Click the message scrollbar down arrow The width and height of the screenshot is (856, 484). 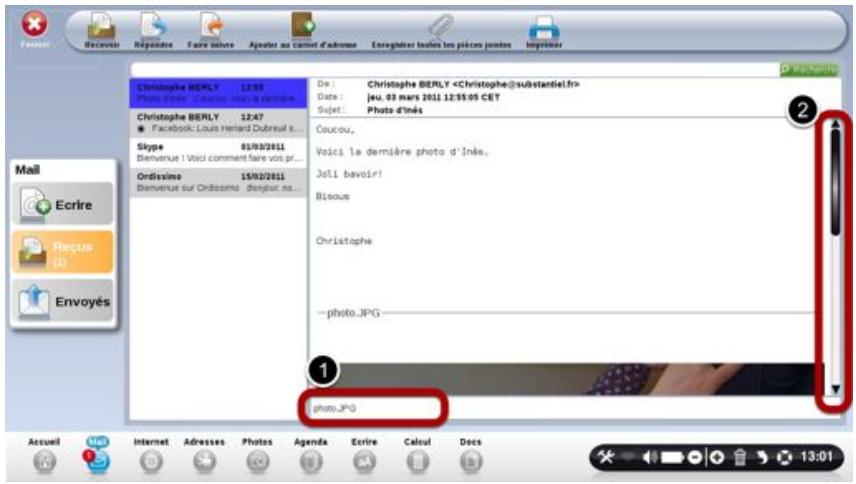click(x=835, y=389)
